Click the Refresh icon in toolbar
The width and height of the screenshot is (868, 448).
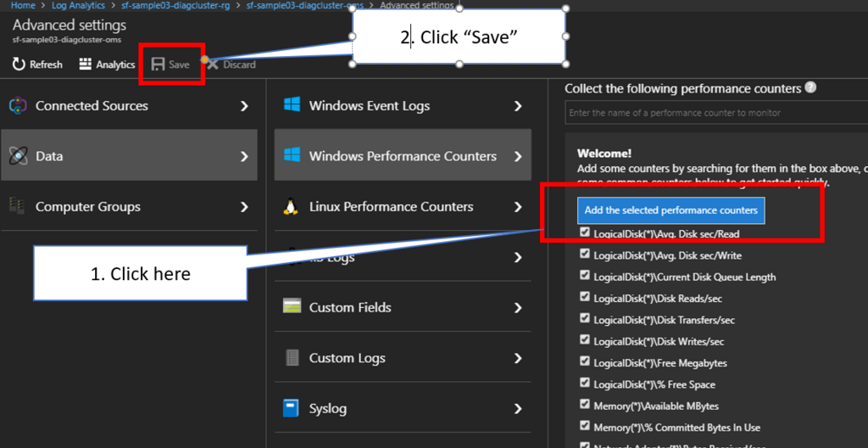click(19, 64)
